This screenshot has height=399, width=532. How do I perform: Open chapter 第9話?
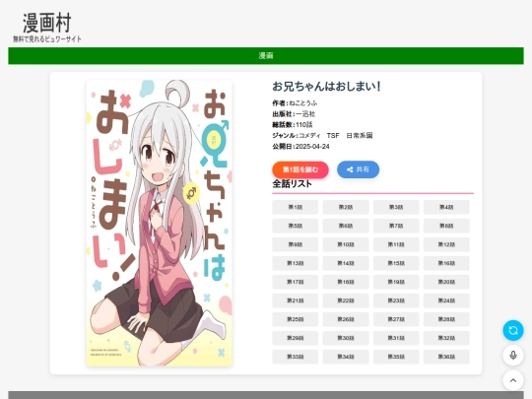[296, 244]
